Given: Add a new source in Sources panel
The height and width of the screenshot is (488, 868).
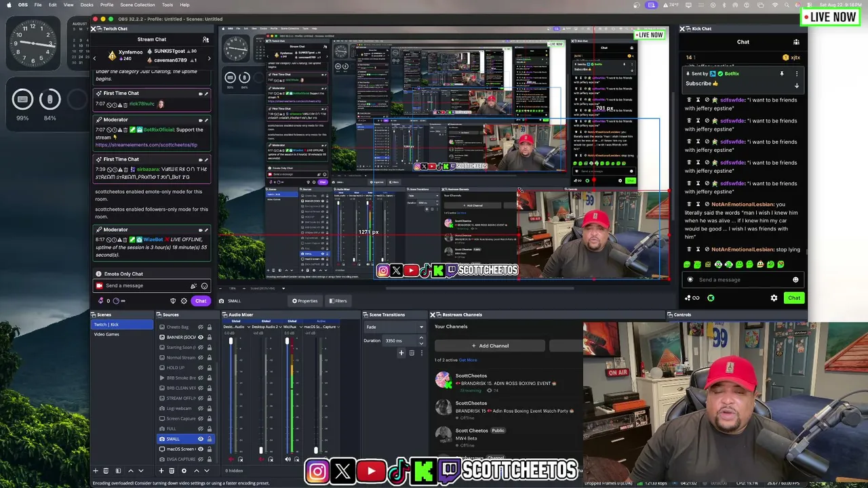Looking at the screenshot, I should (161, 470).
